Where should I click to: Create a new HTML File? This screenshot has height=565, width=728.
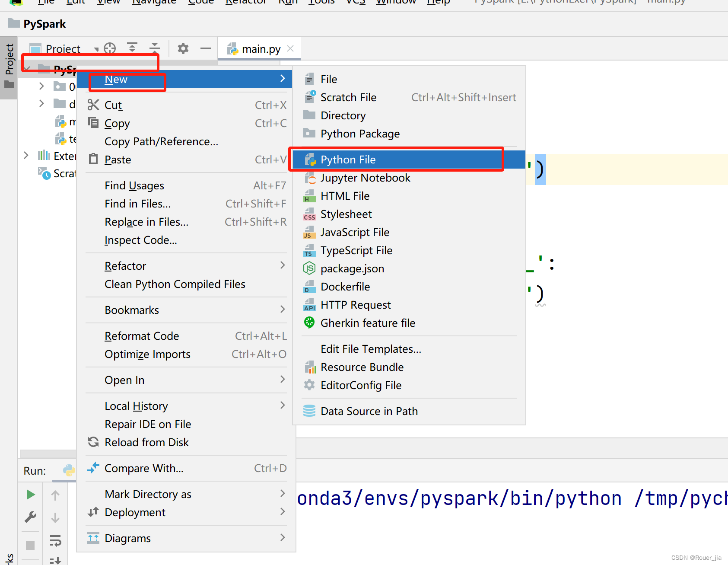[x=409, y=196]
